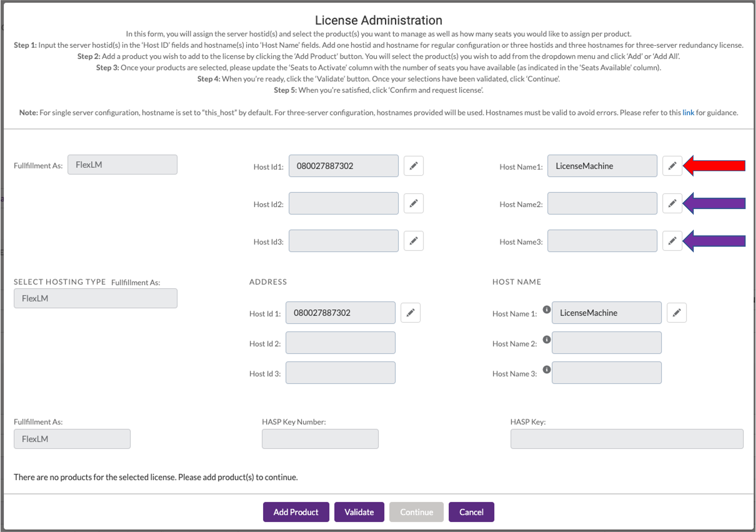Image resolution: width=756 pixels, height=532 pixels.
Task: Edit Host Id 1 in the Address section
Action: tap(410, 312)
